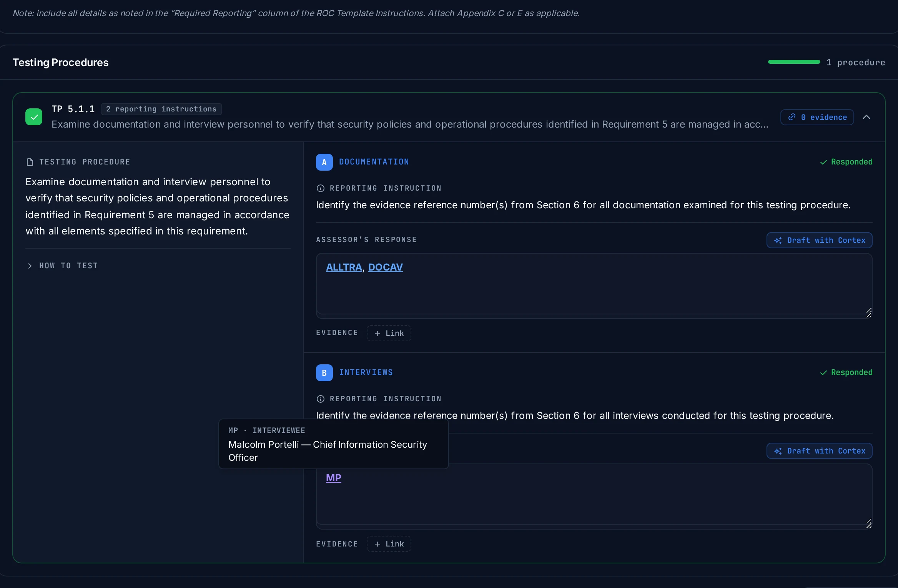Click the Responded status for Interviews
This screenshot has height=588, width=898.
coord(846,372)
